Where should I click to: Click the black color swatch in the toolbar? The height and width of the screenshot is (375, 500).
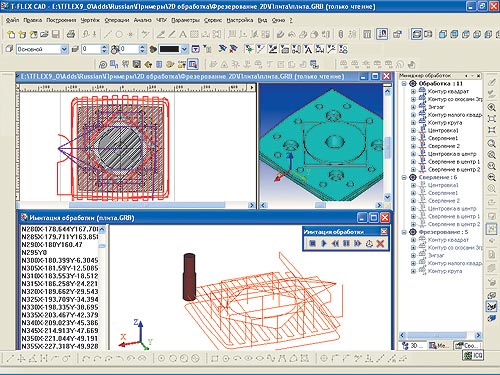(x=170, y=49)
